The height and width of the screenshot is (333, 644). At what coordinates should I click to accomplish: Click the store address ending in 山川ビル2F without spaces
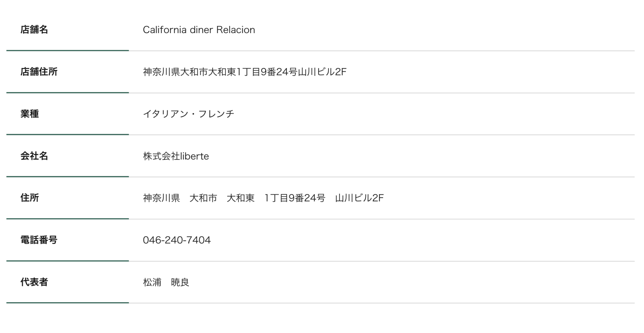(x=245, y=72)
